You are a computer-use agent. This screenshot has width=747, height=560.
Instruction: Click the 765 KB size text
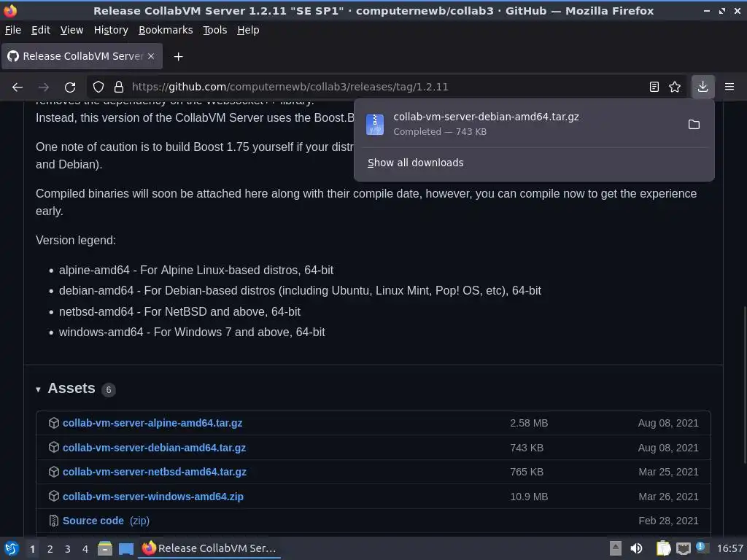[x=527, y=472]
